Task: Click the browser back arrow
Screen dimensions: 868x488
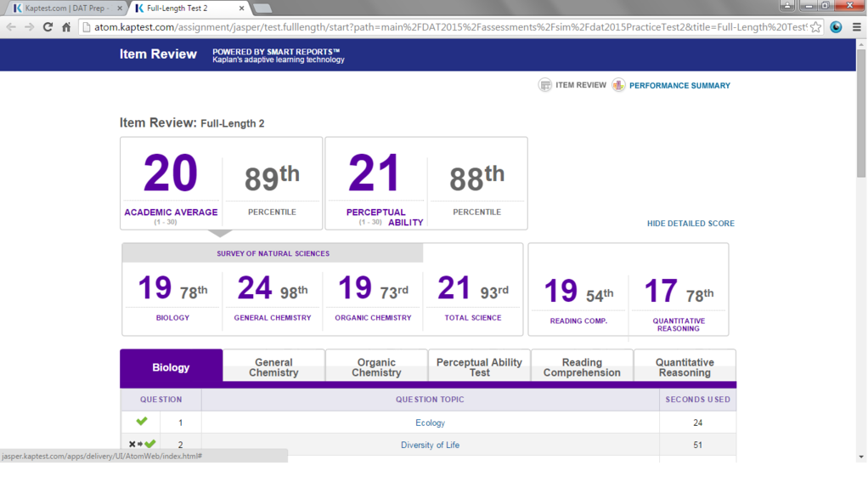Action: coord(11,27)
